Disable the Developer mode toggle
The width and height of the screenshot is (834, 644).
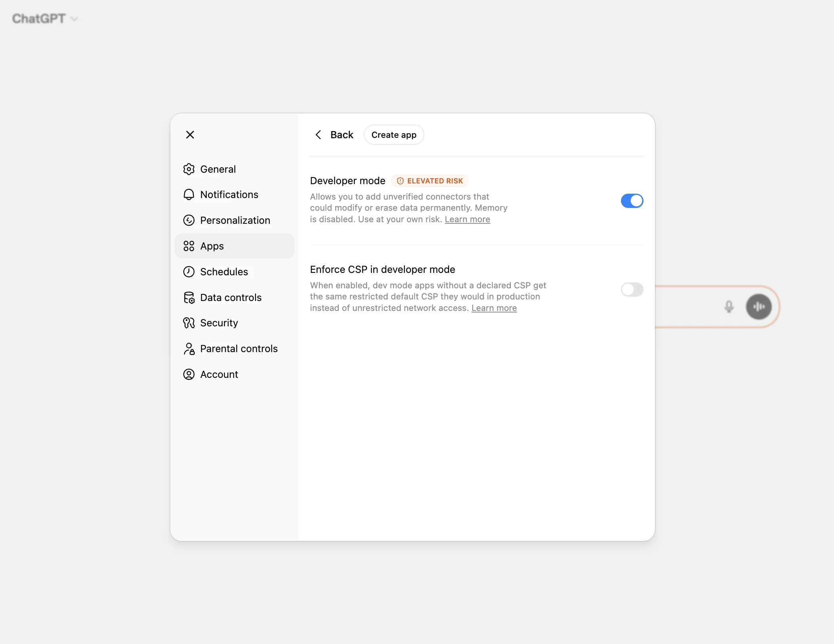coord(632,201)
